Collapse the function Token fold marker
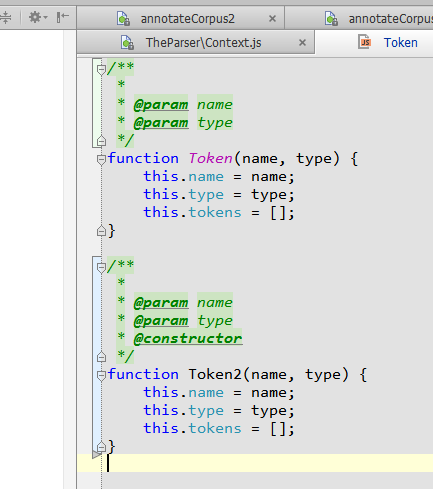Viewport: 433px width, 489px height. [x=101, y=160]
